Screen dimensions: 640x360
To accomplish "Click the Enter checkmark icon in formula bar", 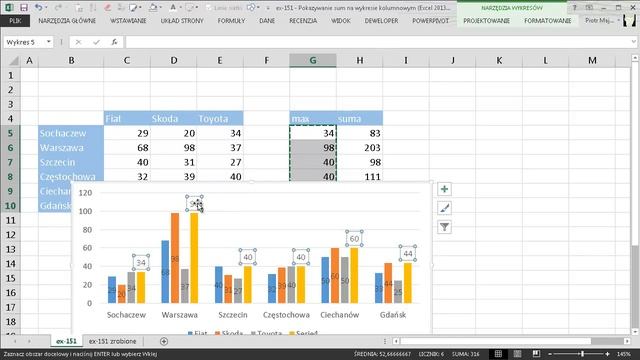I will click(96, 42).
